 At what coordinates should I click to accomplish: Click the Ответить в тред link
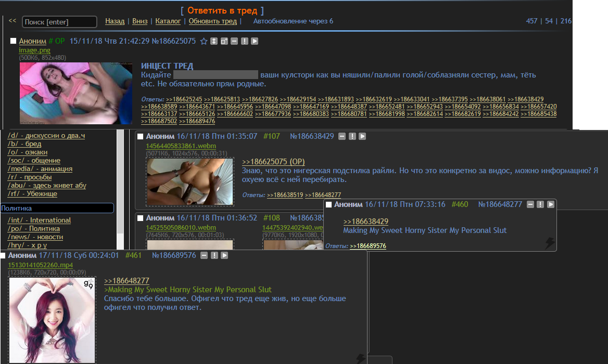(x=222, y=10)
